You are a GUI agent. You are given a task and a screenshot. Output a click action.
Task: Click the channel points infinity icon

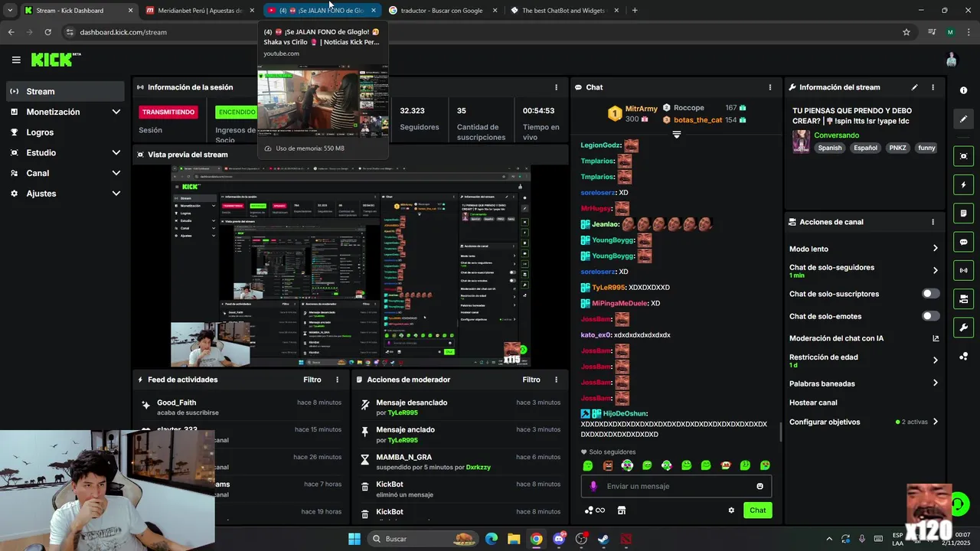[x=595, y=510]
